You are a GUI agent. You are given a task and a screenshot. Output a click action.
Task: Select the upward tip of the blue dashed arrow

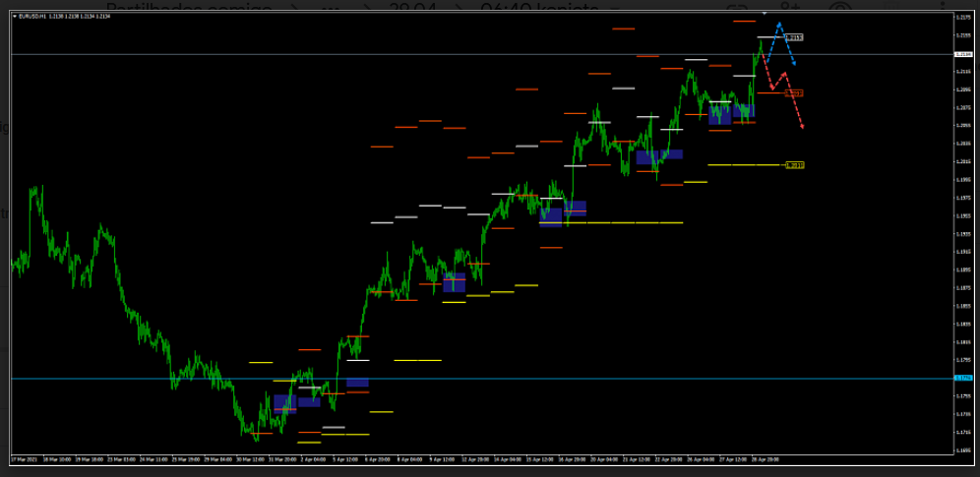[x=779, y=24]
